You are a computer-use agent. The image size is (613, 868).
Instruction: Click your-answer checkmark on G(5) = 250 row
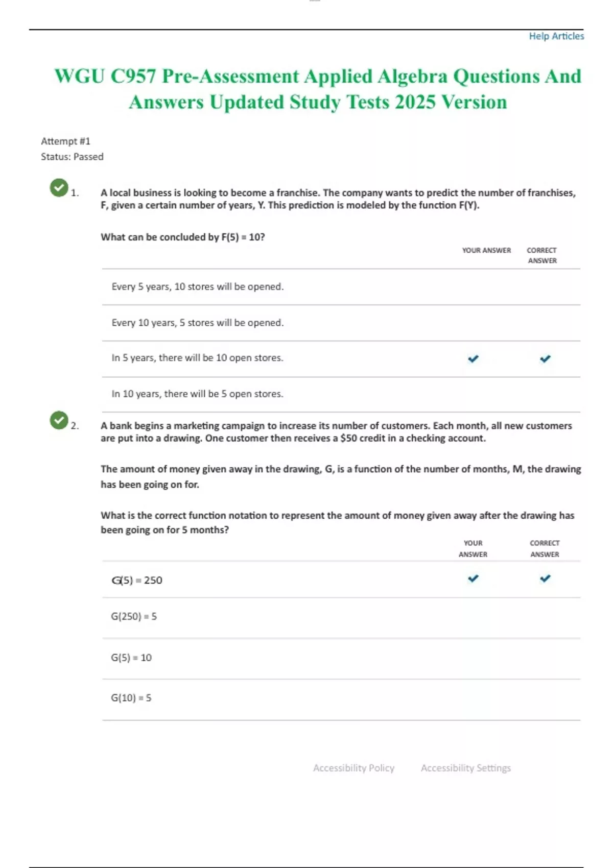tap(473, 578)
